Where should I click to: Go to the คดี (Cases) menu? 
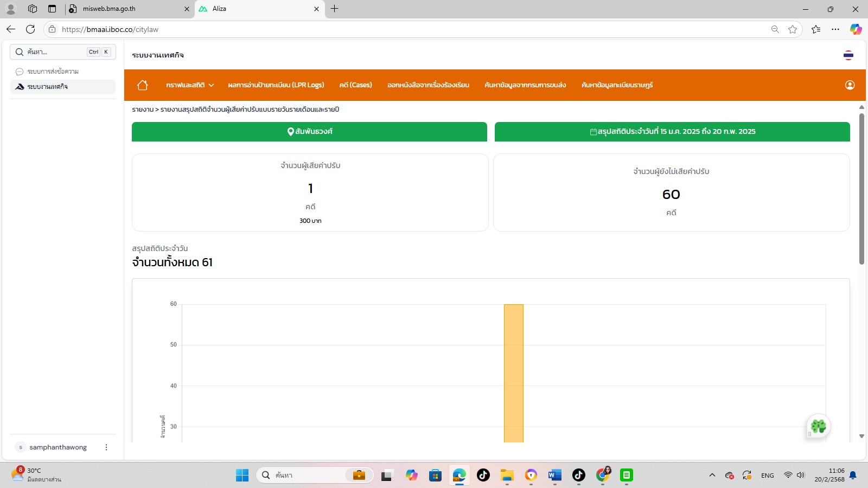(x=355, y=85)
